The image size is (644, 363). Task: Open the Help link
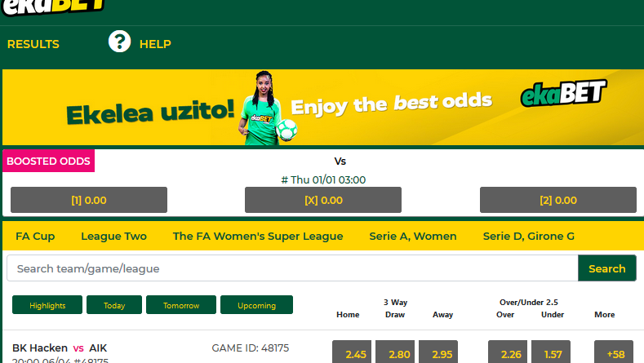point(155,44)
